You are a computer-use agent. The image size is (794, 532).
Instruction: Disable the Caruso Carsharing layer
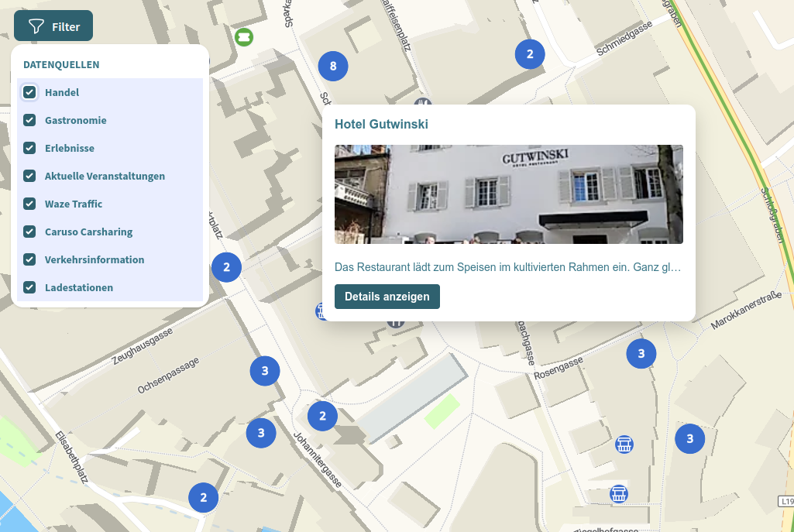[x=29, y=232]
